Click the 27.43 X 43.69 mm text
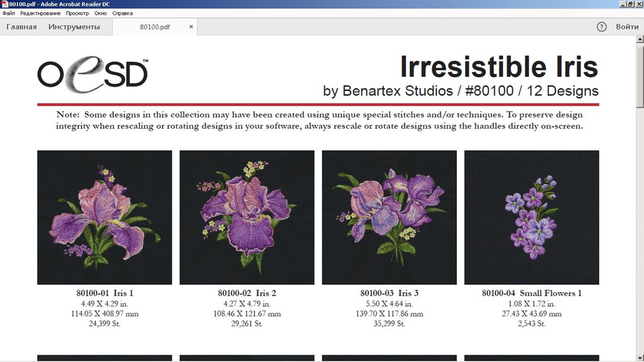This screenshot has height=362, width=644. pyautogui.click(x=532, y=314)
